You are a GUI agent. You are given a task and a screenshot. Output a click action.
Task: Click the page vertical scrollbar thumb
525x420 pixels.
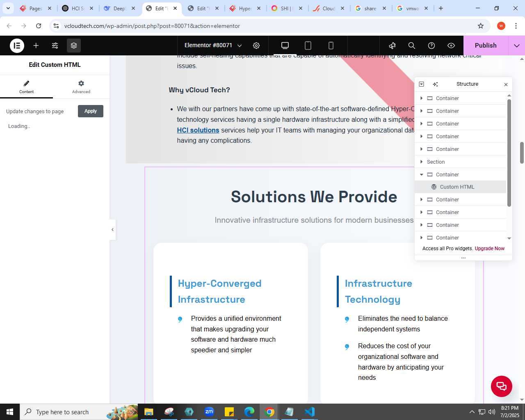click(x=522, y=153)
